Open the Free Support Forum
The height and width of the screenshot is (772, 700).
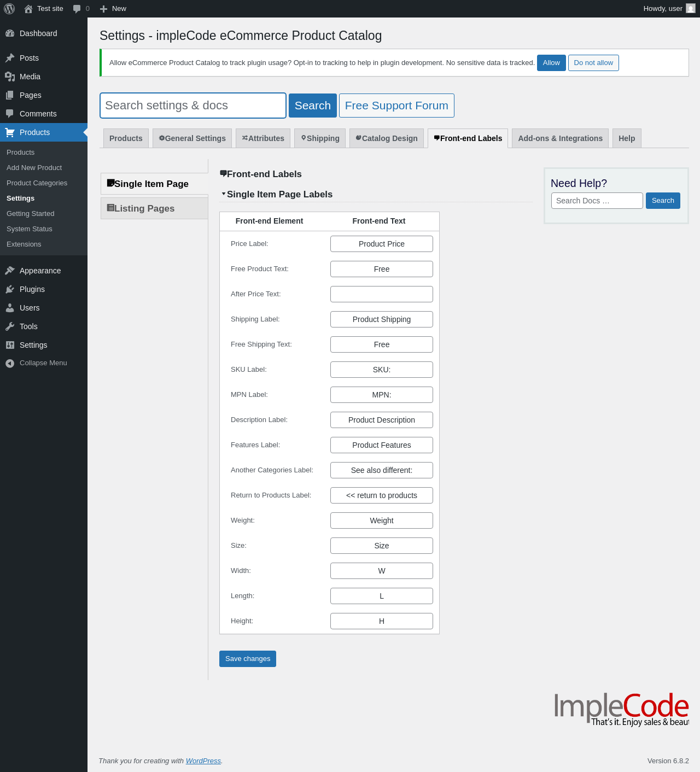[396, 106]
